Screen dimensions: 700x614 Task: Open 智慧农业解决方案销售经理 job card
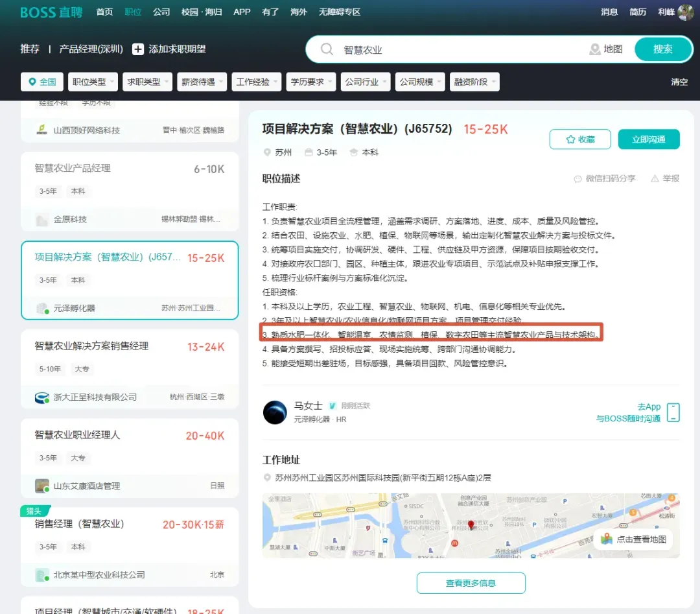(x=130, y=370)
